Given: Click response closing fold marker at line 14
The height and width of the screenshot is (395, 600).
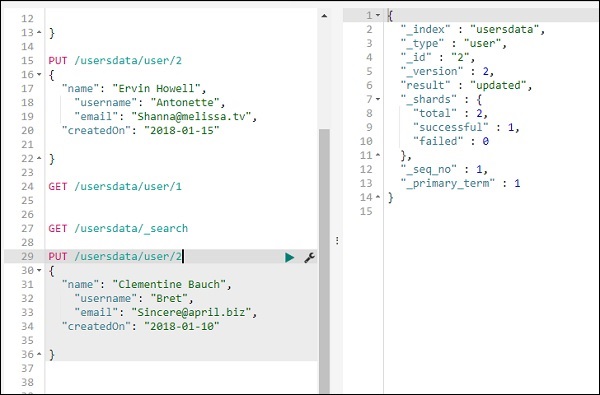Looking at the screenshot, I should click(378, 197).
